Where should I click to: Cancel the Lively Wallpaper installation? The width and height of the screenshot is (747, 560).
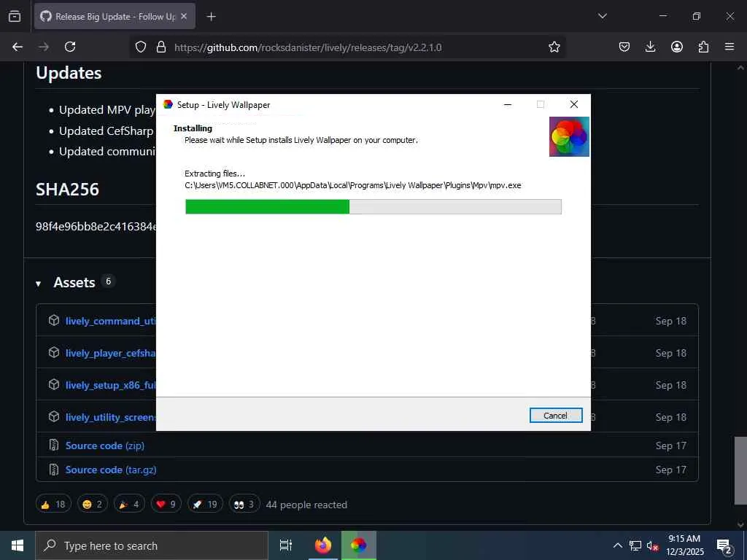[x=555, y=415]
